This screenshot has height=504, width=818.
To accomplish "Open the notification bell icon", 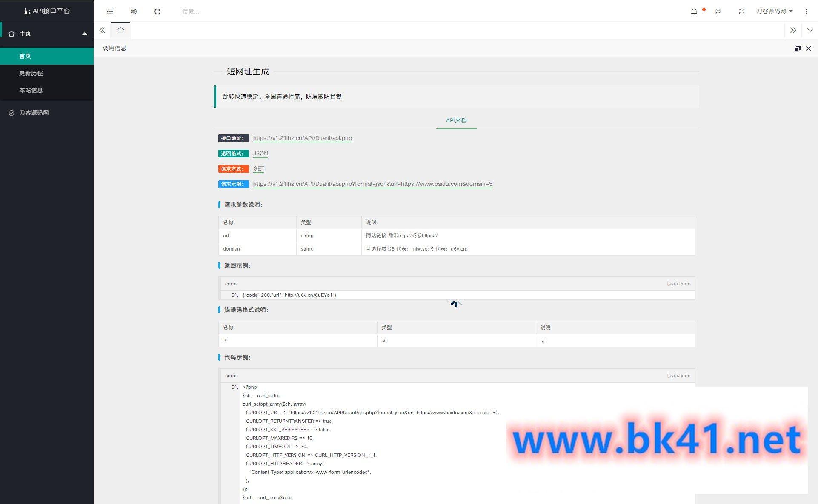I will tap(694, 11).
